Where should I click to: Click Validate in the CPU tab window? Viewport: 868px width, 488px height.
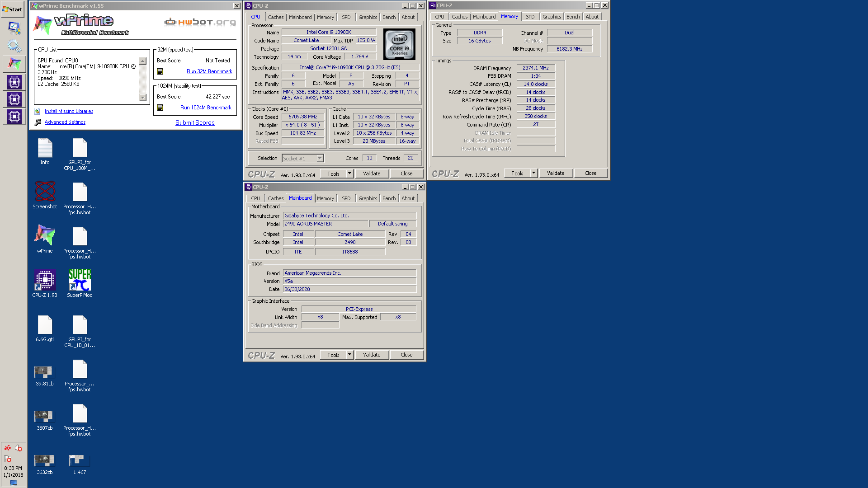[372, 174]
